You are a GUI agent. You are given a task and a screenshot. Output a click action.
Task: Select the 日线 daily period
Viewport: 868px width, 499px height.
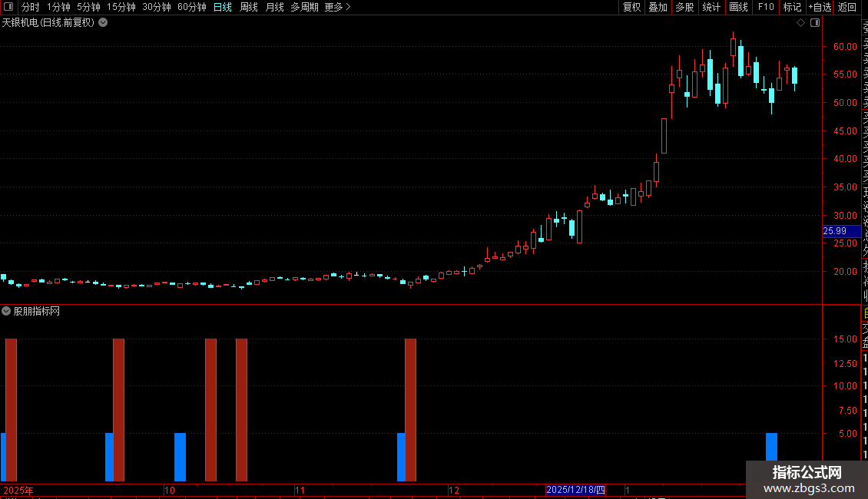coord(223,7)
